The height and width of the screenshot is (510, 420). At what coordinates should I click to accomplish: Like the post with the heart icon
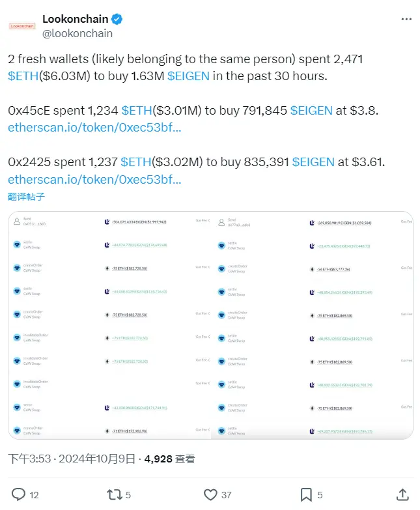210,494
